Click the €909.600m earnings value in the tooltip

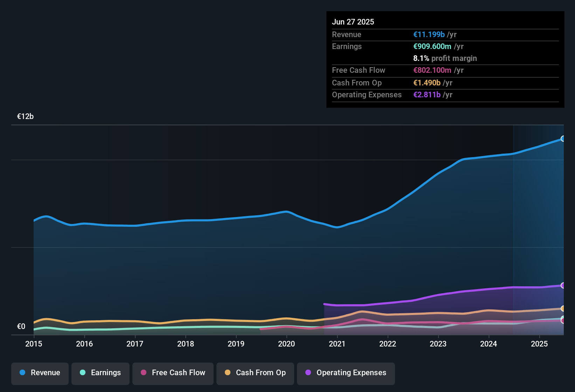click(x=432, y=46)
